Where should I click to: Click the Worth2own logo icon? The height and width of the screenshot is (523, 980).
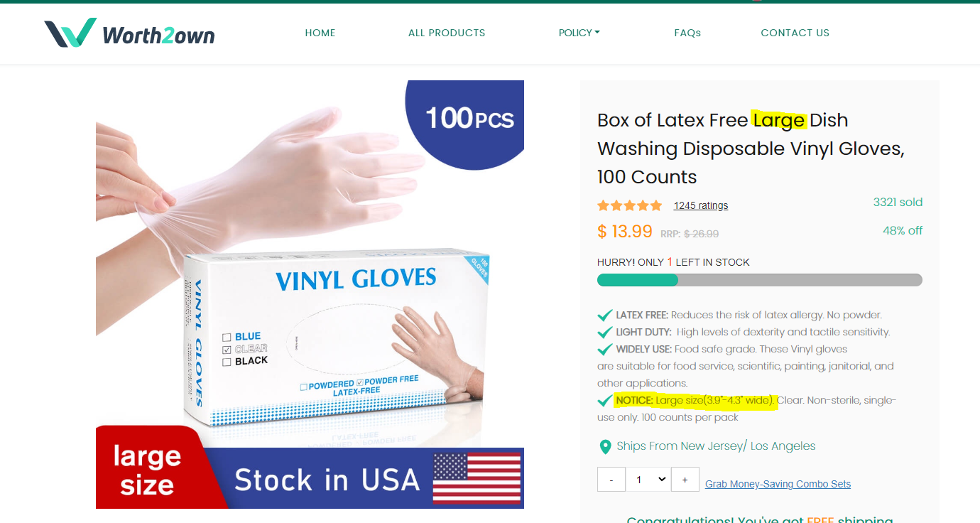[x=70, y=33]
